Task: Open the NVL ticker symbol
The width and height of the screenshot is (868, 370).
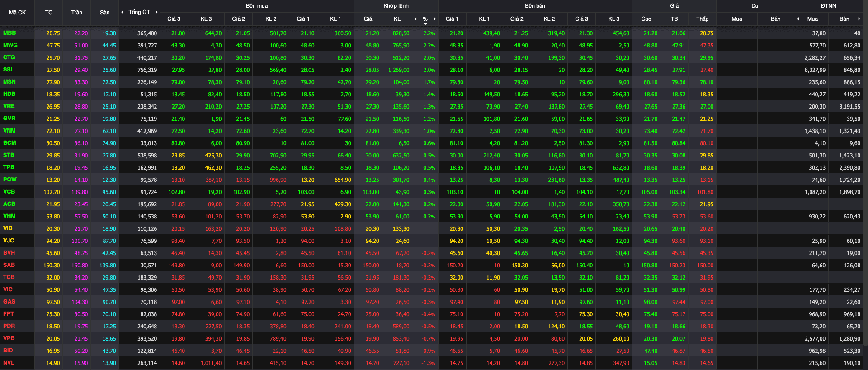Action: point(9,363)
